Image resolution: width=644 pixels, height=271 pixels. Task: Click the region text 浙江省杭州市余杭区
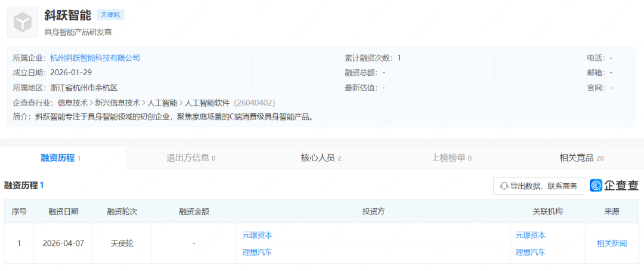[x=84, y=88]
